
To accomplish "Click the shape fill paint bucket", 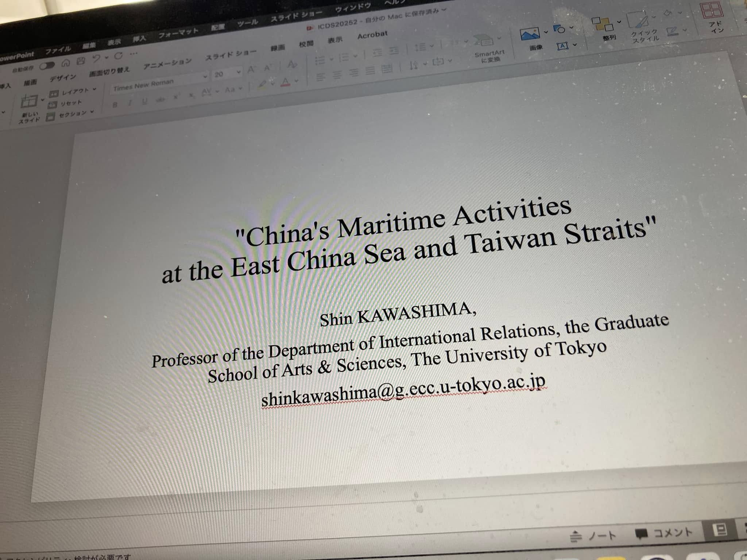I will [667, 13].
